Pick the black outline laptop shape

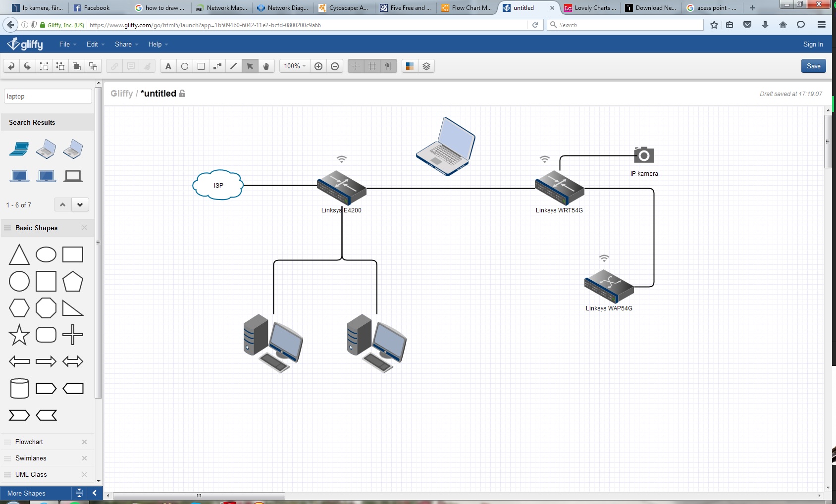[73, 176]
